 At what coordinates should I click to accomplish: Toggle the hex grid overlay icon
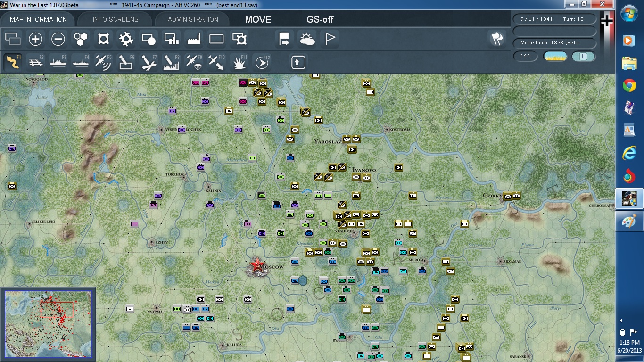[x=81, y=39]
